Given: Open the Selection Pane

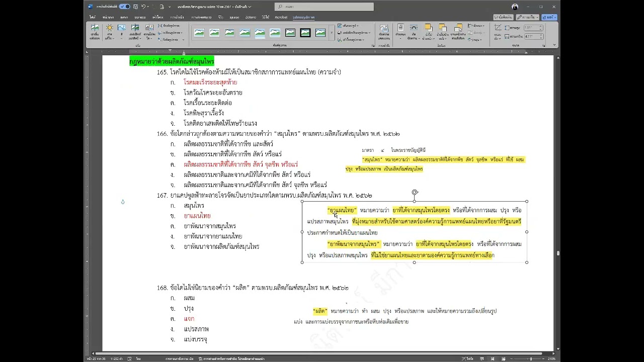Looking at the screenshot, I should click(x=458, y=32).
